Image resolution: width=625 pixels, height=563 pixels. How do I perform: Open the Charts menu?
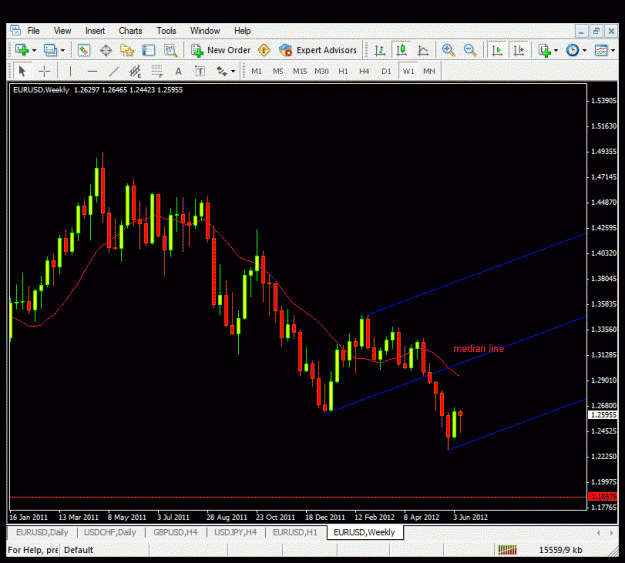tap(130, 31)
